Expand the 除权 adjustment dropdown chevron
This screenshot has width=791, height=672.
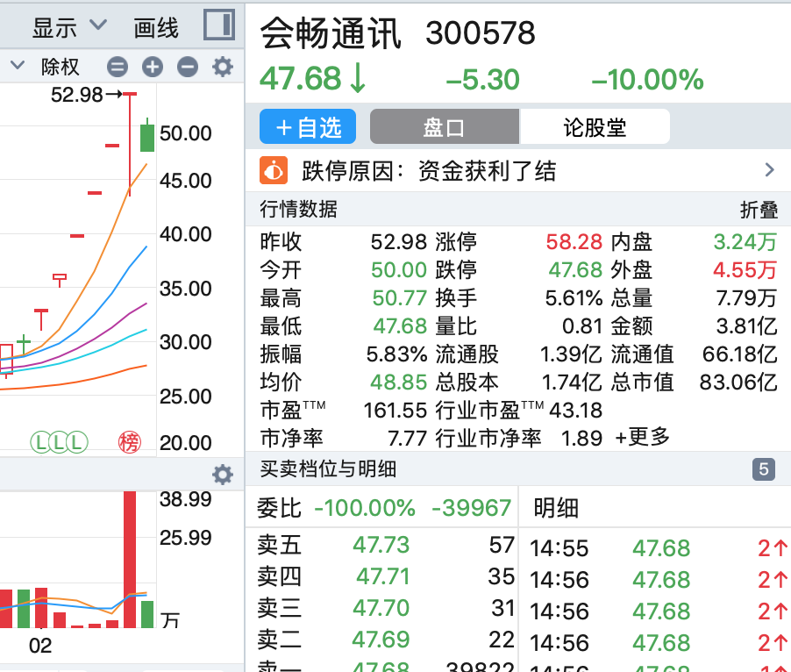[18, 66]
